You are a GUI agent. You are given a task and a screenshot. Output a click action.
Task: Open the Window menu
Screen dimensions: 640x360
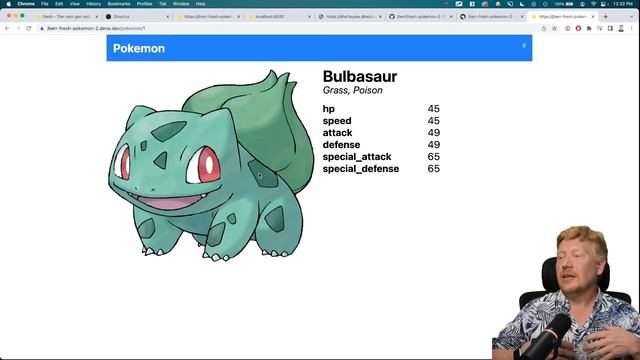click(181, 4)
